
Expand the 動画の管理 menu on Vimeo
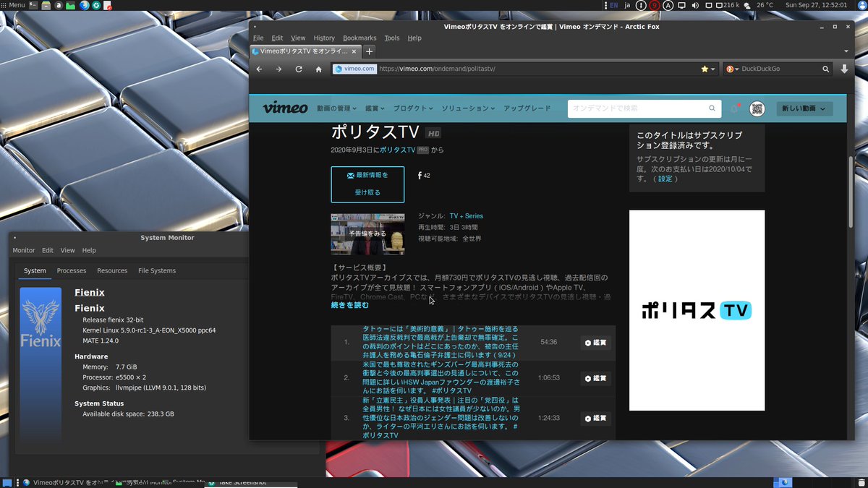[x=336, y=108]
